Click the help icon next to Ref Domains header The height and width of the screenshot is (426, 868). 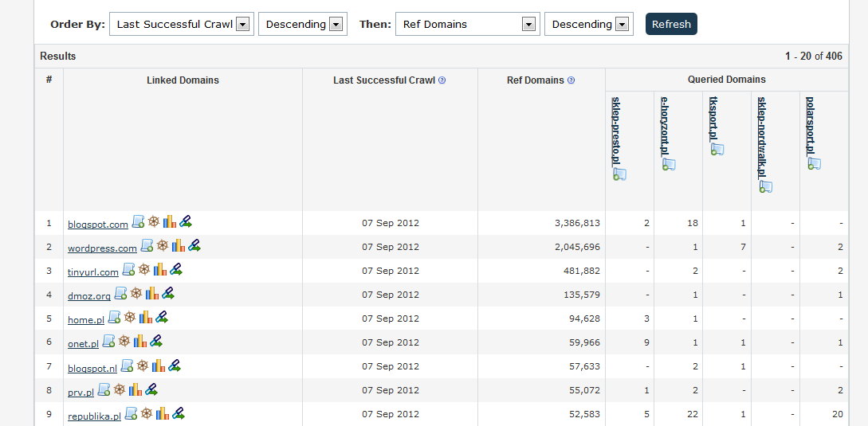(x=571, y=80)
